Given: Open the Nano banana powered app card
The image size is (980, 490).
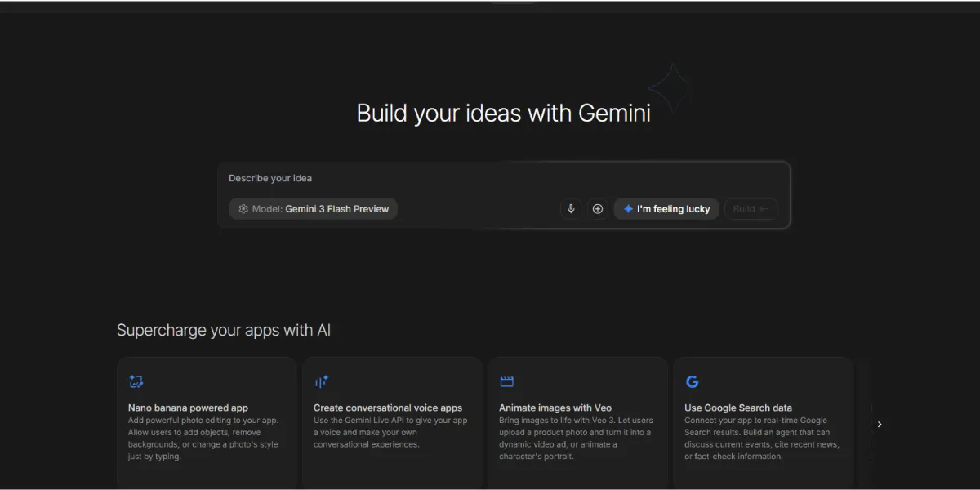Looking at the screenshot, I should tap(207, 423).
